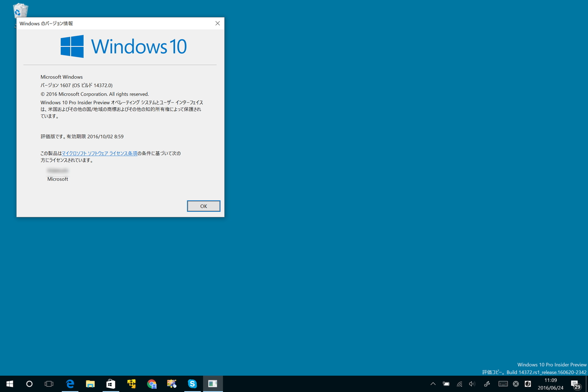
Task: Open the Wi-Fi network flyout
Action: [459, 384]
